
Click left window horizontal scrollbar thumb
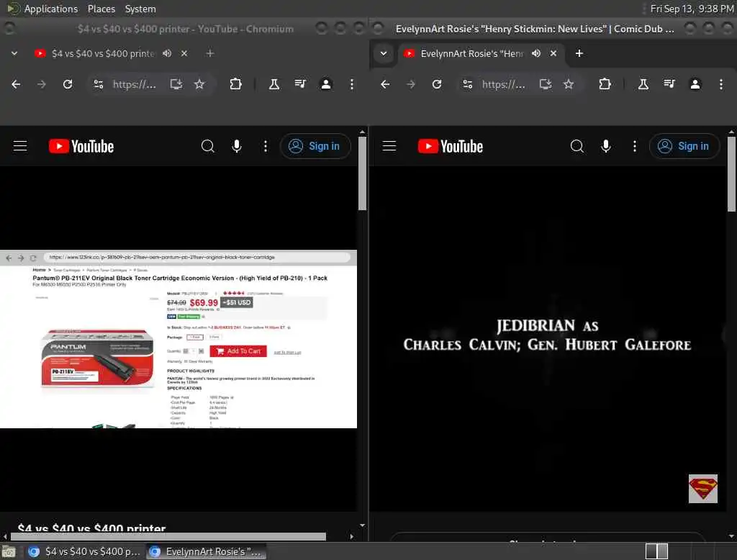point(168,536)
